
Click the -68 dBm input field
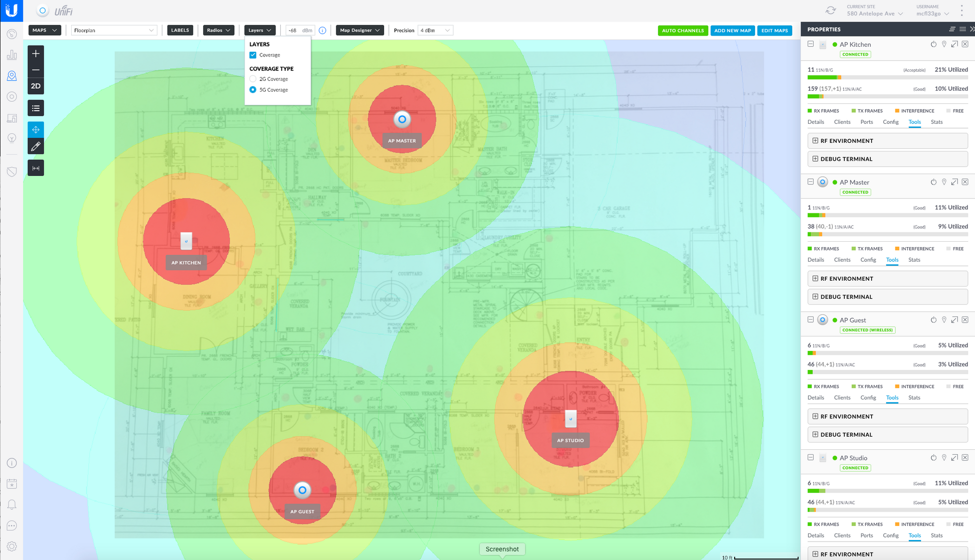pyautogui.click(x=294, y=30)
